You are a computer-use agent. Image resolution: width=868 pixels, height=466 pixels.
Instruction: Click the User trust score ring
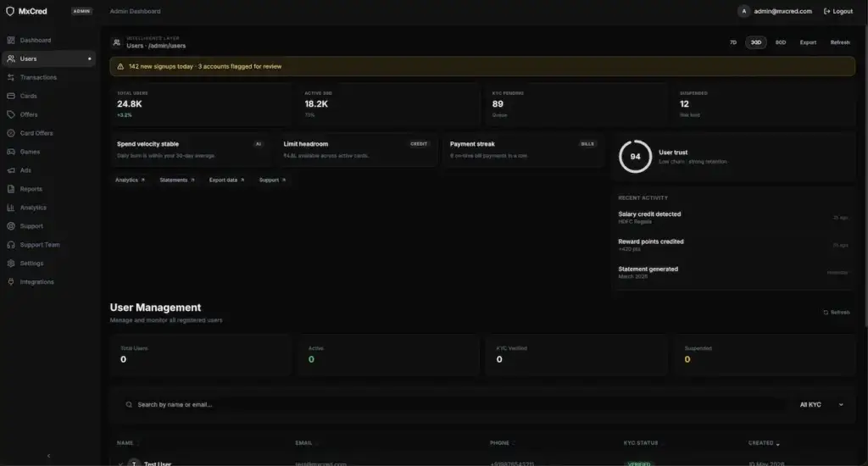click(635, 157)
